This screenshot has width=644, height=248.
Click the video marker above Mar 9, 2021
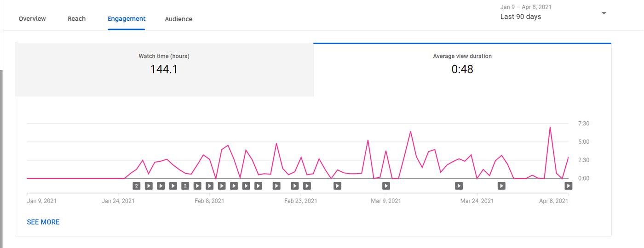point(386,186)
